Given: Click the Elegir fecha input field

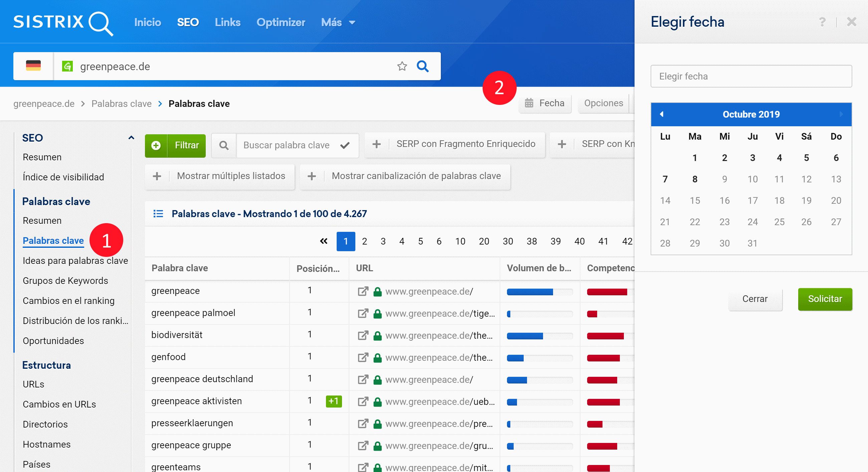Looking at the screenshot, I should pos(751,76).
